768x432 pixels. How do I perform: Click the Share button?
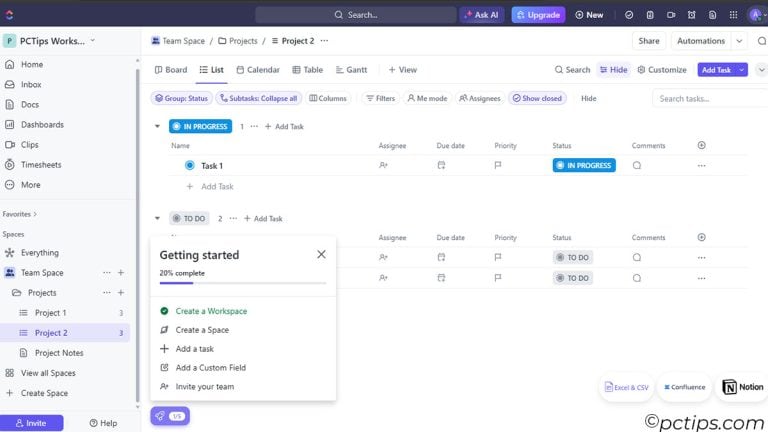[649, 41]
